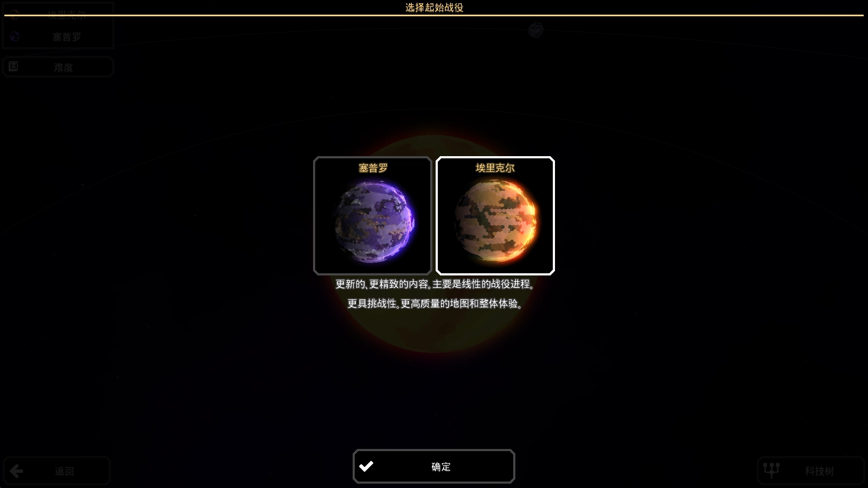Open the 科技树 tech tree button

pyautogui.click(x=810, y=471)
